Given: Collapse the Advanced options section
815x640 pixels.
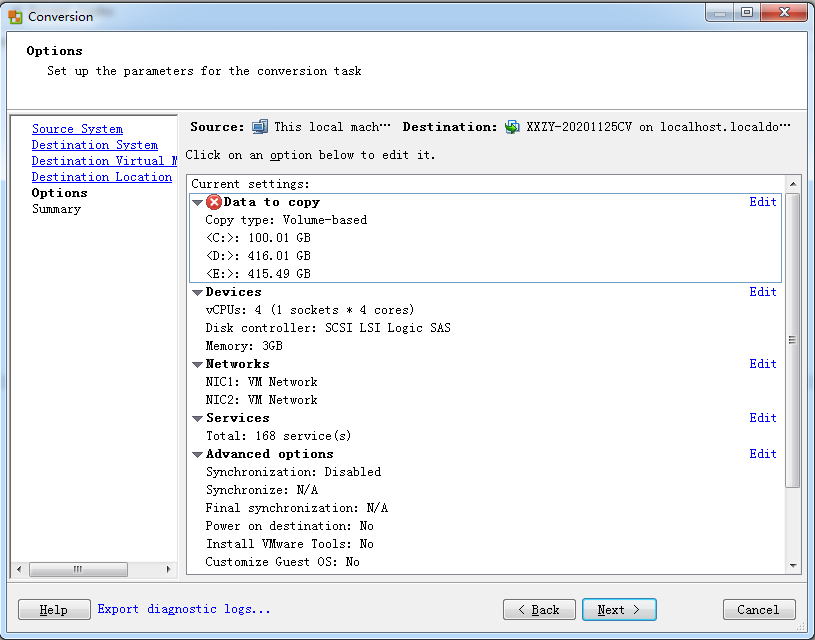Looking at the screenshot, I should click(198, 454).
